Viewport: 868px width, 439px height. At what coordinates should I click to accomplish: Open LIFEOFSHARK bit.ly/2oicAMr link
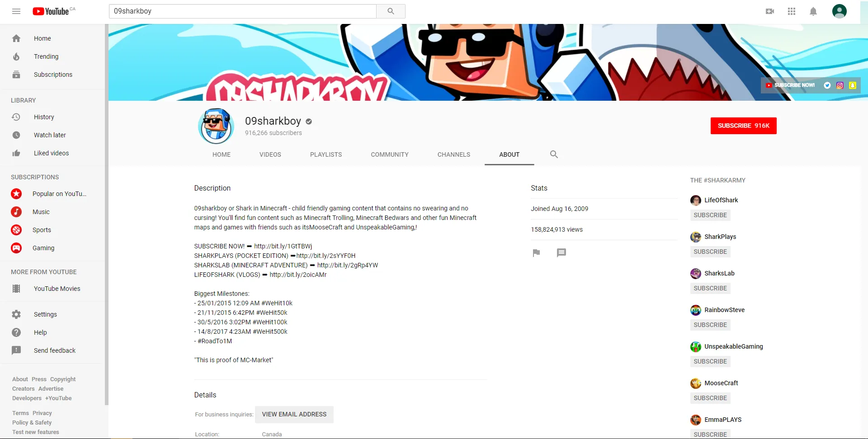(x=298, y=275)
